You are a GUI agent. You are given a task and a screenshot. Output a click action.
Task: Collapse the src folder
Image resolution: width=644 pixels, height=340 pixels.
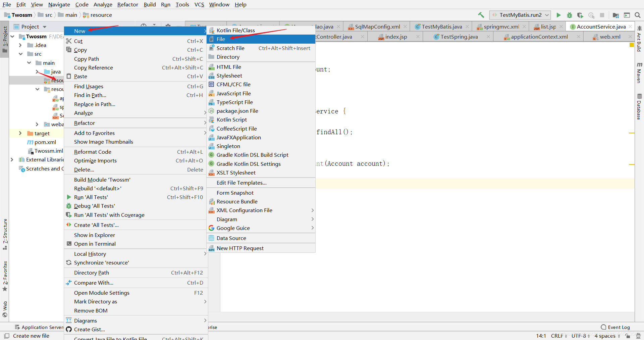[20, 54]
